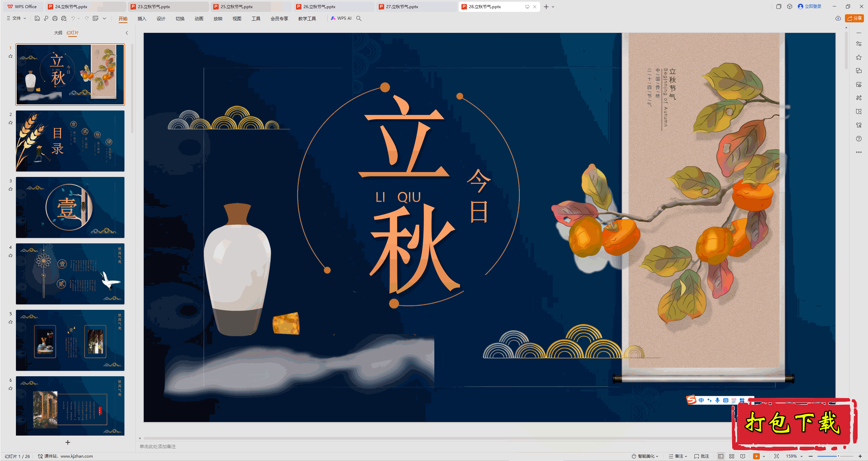Image resolution: width=868 pixels, height=461 pixels.
Task: Switch to Reading view book icon
Action: (743, 456)
